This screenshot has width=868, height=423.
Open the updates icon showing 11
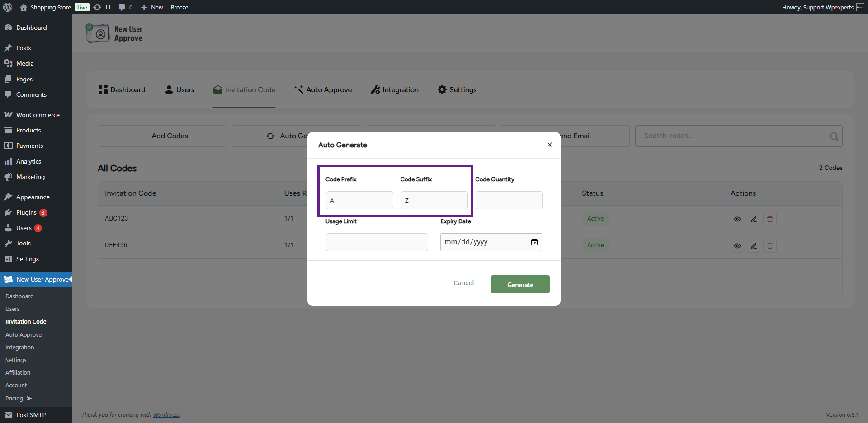click(102, 7)
